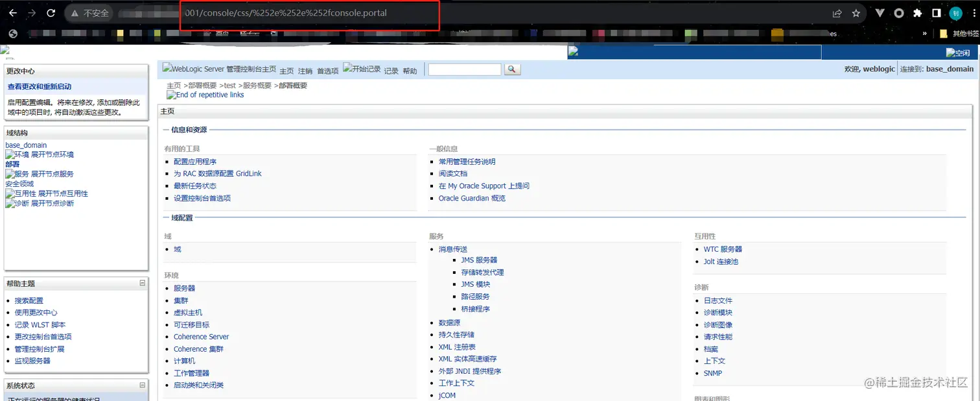Show more bookmarks with the double chevron

(x=925, y=34)
